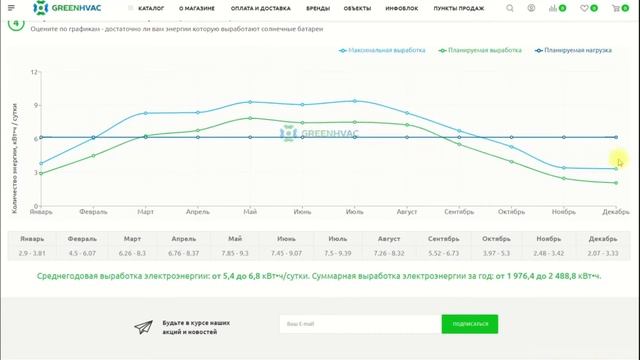640x360 pixels.
Task: Open Каталог menu
Action: click(151, 8)
